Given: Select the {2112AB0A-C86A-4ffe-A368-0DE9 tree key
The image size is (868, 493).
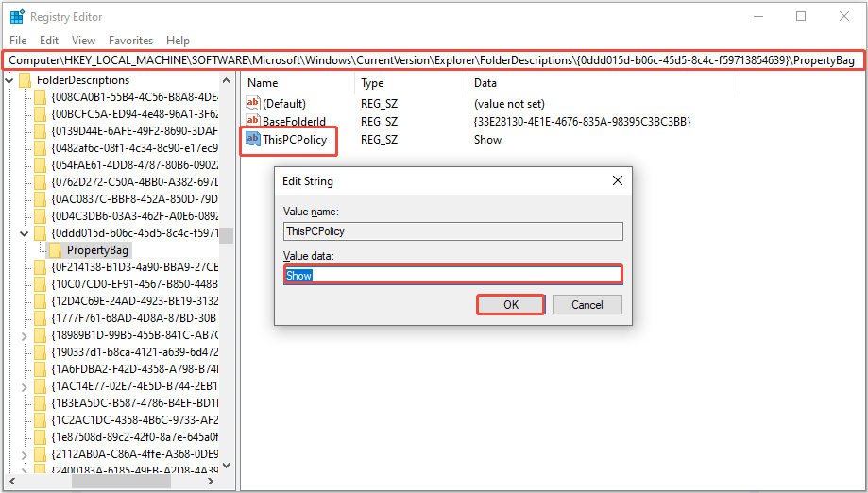Looking at the screenshot, I should tap(134, 455).
